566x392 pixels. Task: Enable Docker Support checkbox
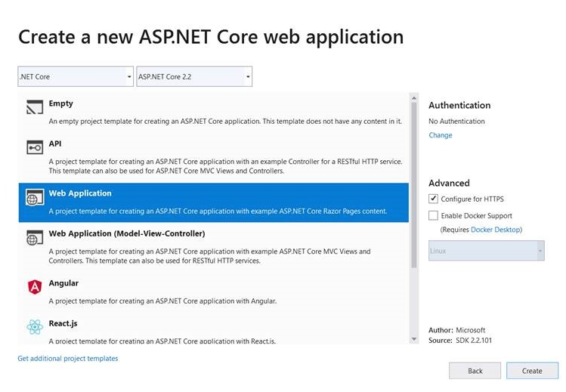click(x=433, y=215)
